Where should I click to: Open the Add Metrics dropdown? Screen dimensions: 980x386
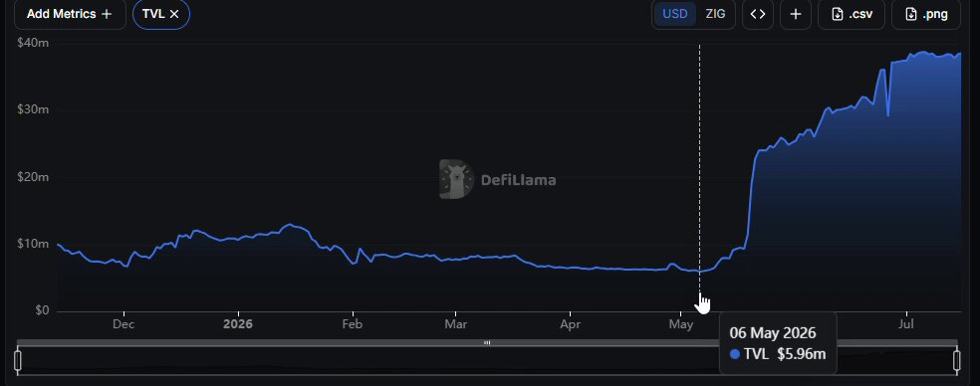click(x=69, y=14)
